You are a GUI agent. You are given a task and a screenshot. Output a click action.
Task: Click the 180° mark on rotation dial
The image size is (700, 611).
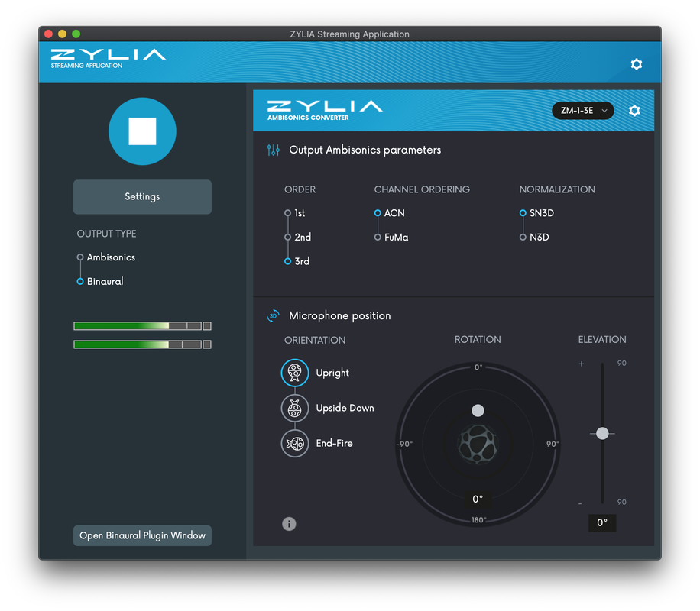tap(478, 520)
